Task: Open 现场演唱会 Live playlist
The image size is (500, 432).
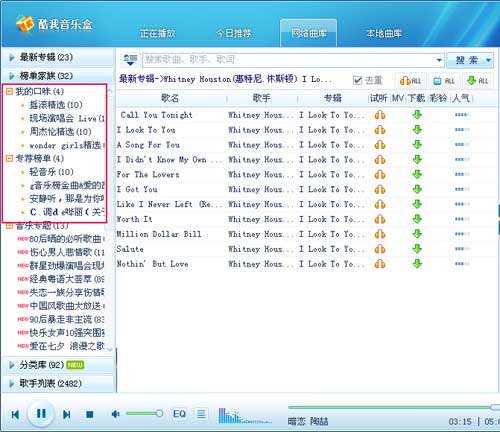Action: point(67,118)
